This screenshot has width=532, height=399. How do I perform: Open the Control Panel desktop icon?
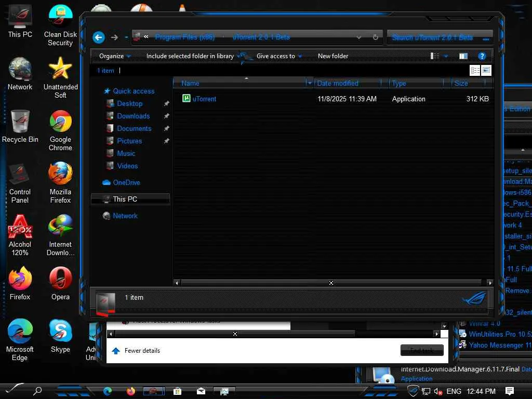[20, 183]
